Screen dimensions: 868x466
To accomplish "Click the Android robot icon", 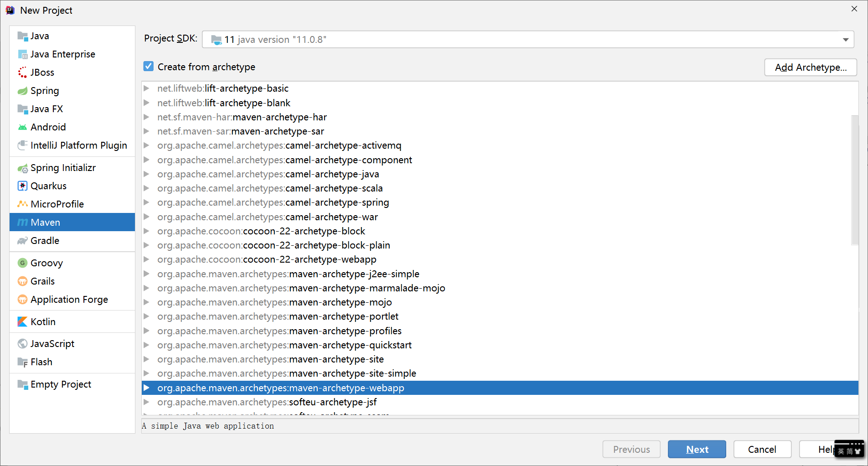I will (22, 127).
